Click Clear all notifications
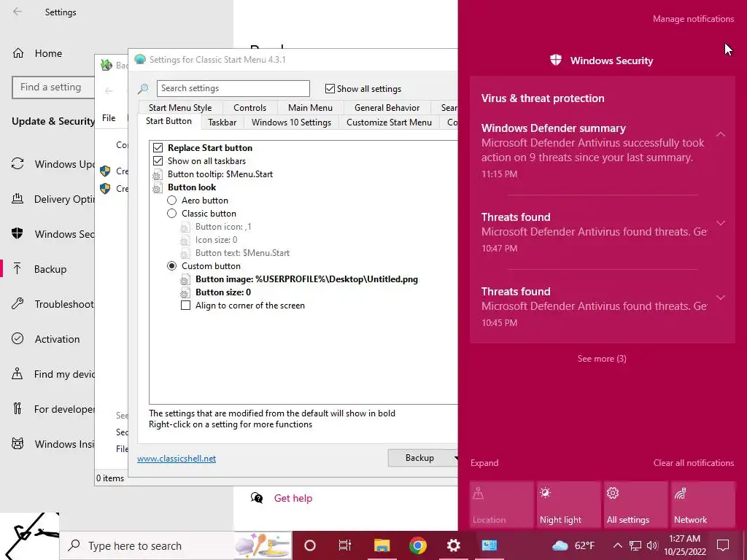 click(694, 463)
